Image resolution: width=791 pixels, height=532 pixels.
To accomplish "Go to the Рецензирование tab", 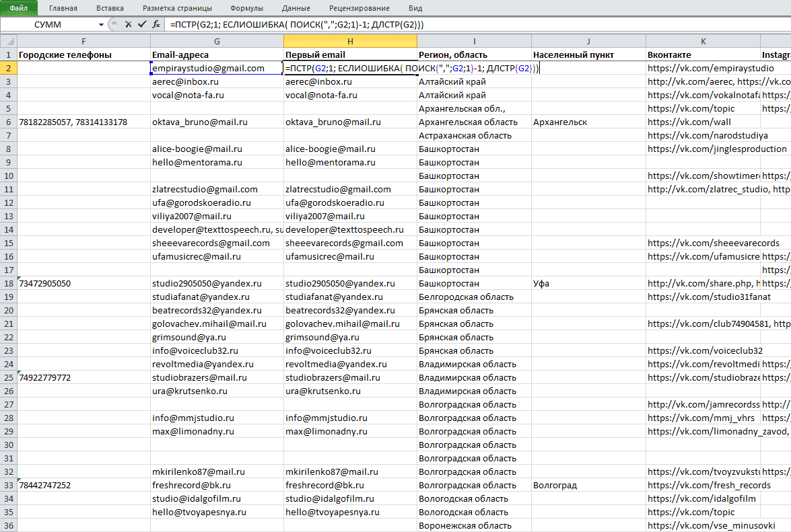I will pos(359,8).
